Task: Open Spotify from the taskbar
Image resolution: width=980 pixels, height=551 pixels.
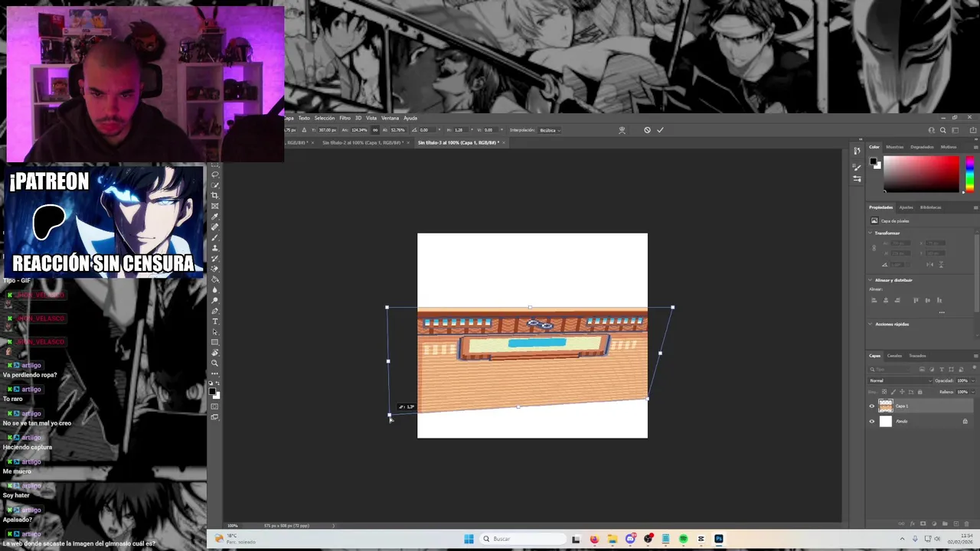Action: (x=683, y=539)
